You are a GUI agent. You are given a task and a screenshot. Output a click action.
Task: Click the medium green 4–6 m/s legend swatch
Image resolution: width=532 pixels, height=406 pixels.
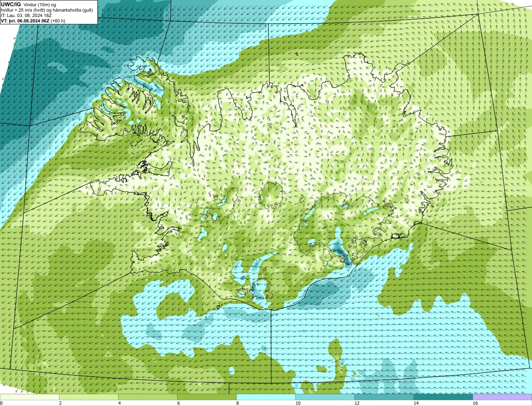click(148, 397)
